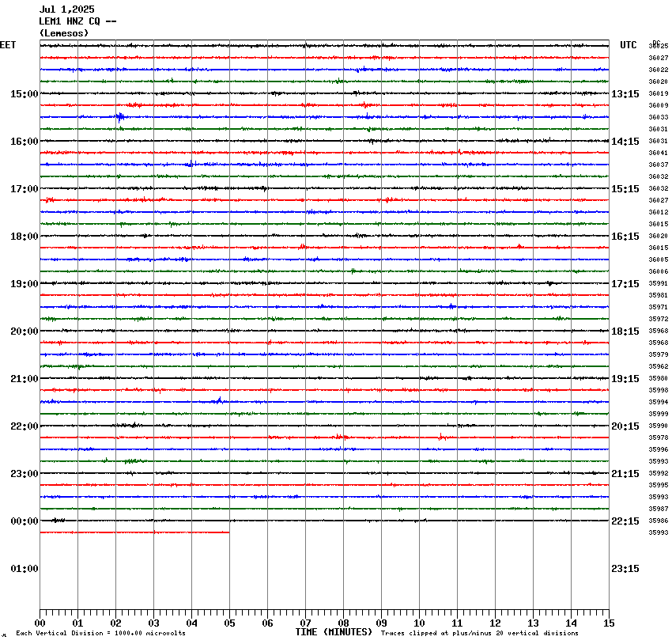
Task: Click the "18:00" EET time label
Action: coord(25,237)
